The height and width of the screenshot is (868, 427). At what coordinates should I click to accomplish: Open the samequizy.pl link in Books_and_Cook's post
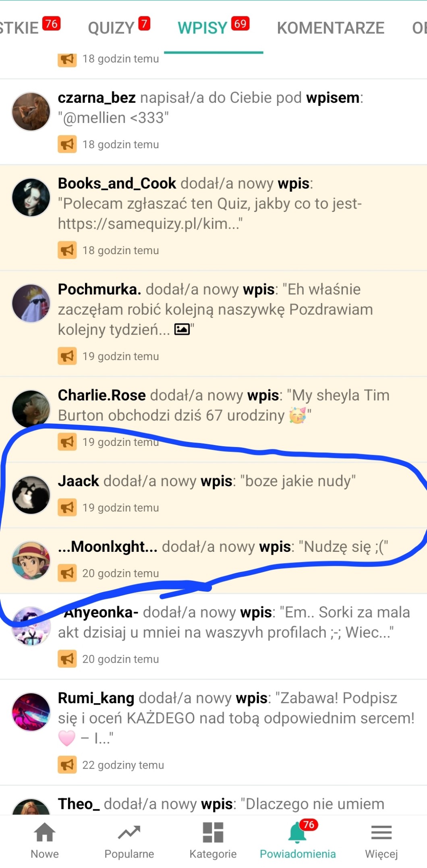[150, 223]
